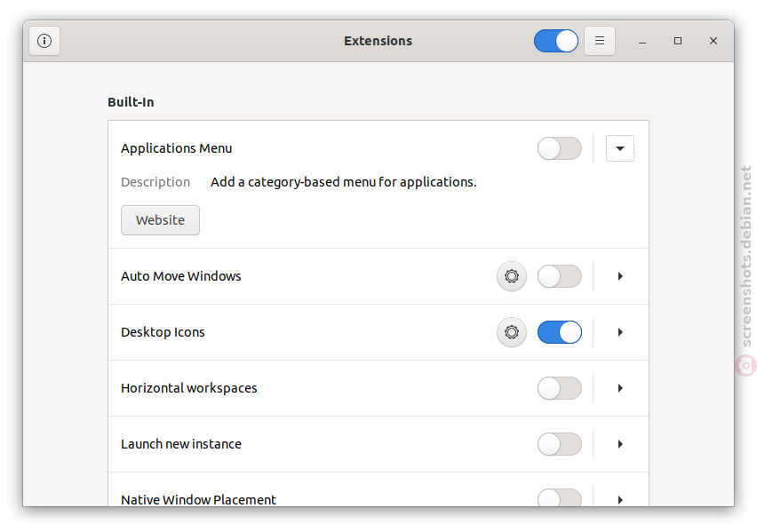
Task: Open the hamburger menu in the header bar
Action: [600, 41]
